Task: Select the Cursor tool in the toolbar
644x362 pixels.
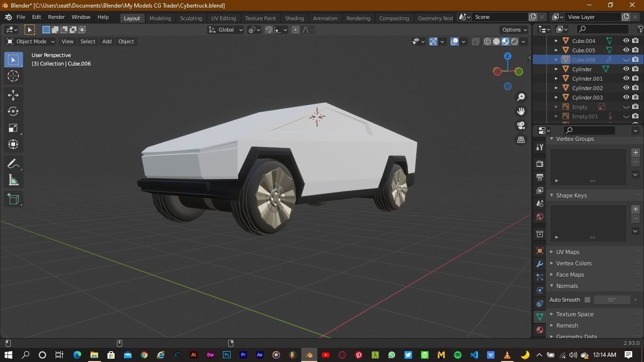Action: click(13, 76)
